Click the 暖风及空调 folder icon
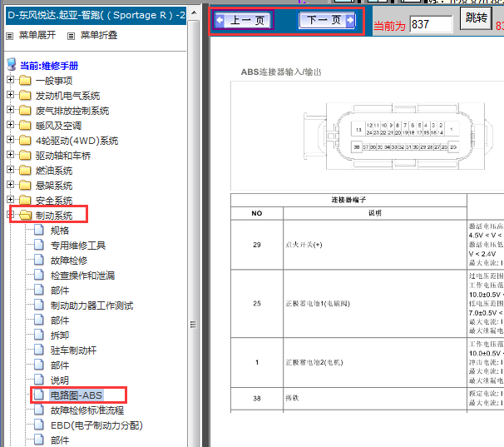 point(25,125)
